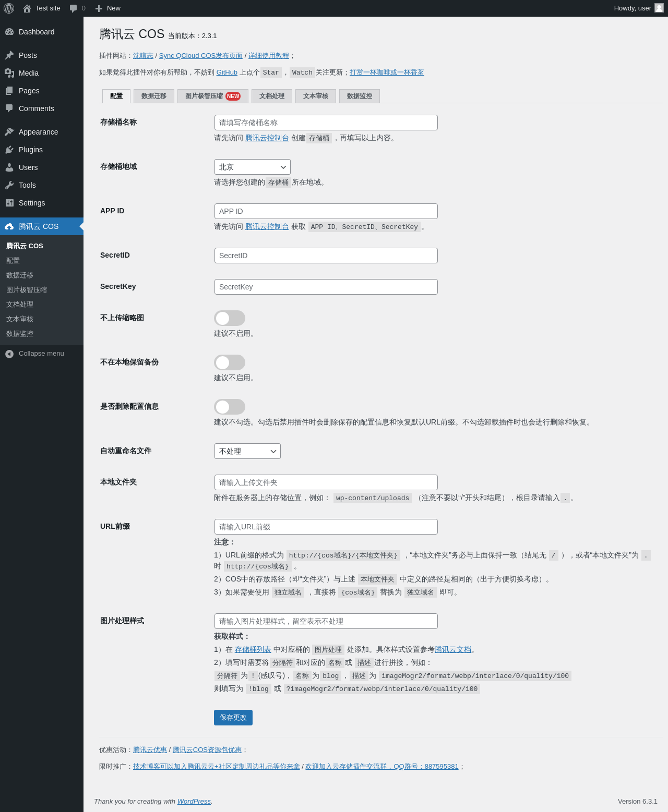
Task: Click the Appearance paintbrush icon
Action: pyautogui.click(x=9, y=132)
